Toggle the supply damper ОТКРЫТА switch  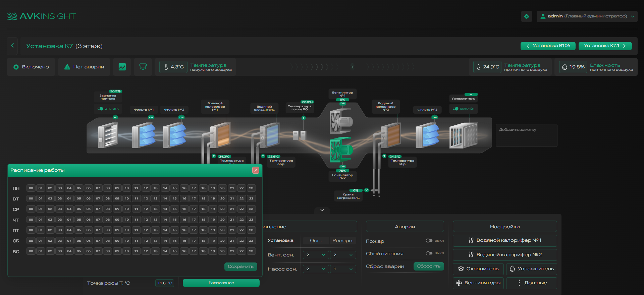tap(100, 109)
